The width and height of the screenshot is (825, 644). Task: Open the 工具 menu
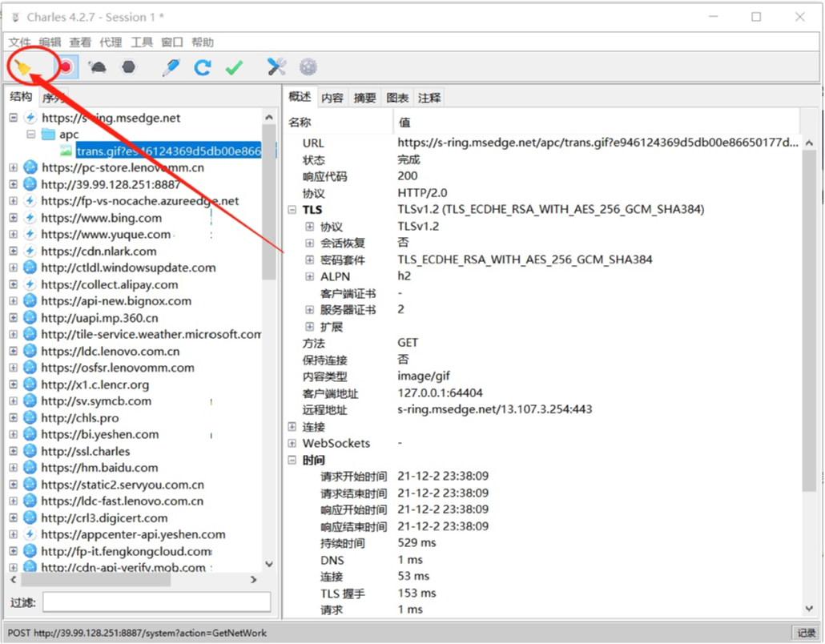(x=142, y=42)
